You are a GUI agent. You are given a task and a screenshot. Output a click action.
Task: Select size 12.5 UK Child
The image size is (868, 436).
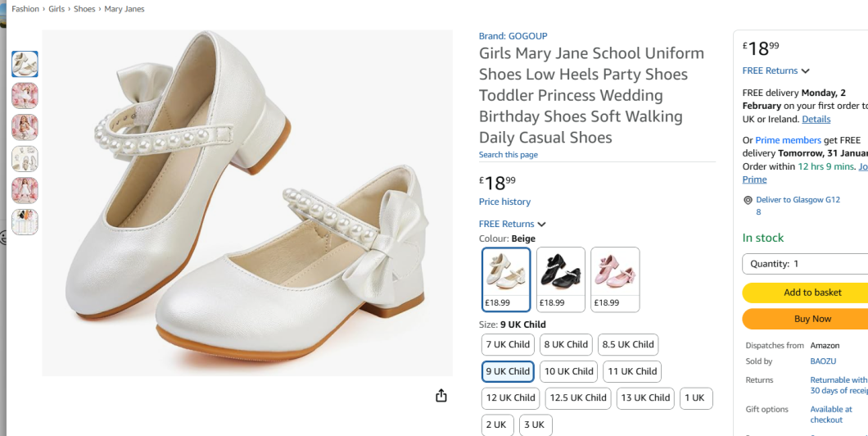(x=578, y=398)
